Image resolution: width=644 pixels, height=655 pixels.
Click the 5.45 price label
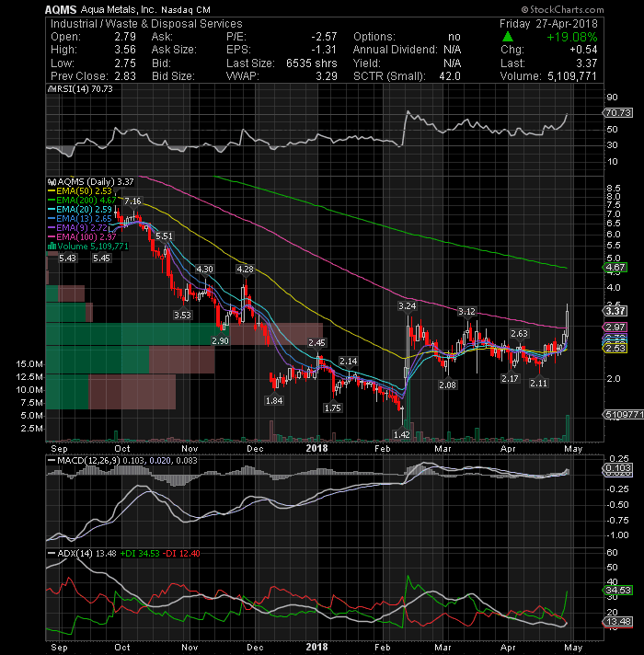pos(101,259)
